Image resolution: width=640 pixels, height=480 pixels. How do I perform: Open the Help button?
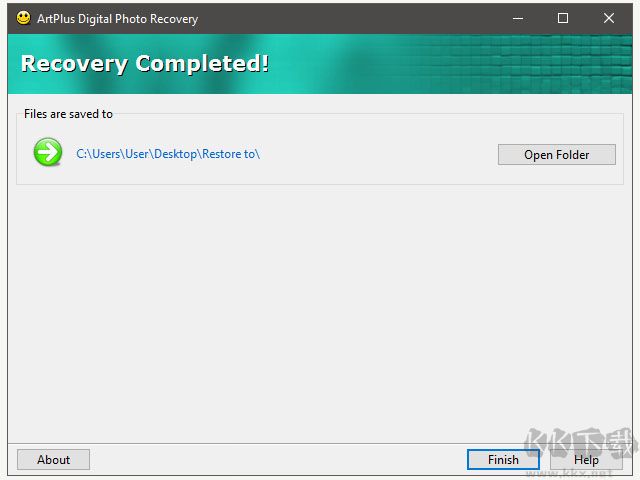point(586,460)
